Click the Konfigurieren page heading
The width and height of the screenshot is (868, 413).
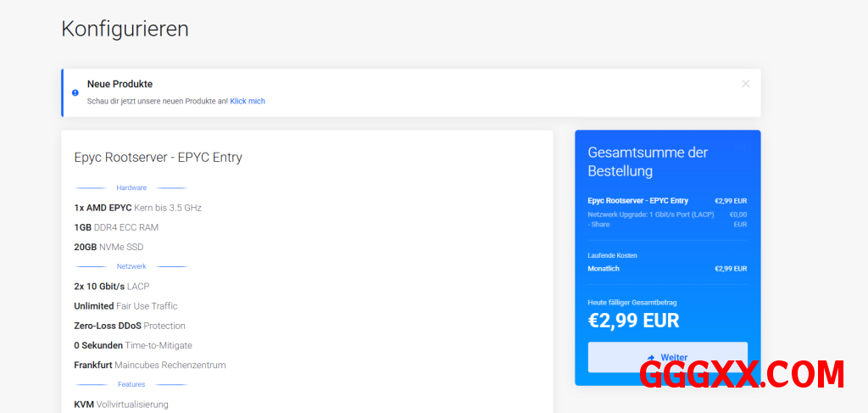tap(125, 29)
